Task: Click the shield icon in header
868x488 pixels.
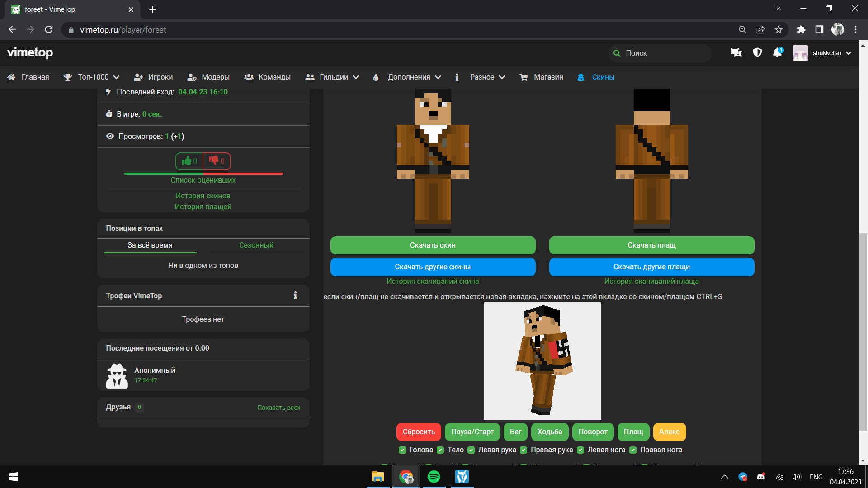Action: click(757, 53)
